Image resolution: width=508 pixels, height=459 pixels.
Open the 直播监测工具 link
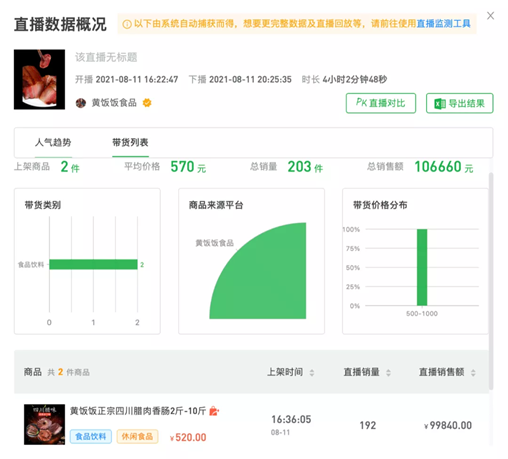[x=443, y=24]
